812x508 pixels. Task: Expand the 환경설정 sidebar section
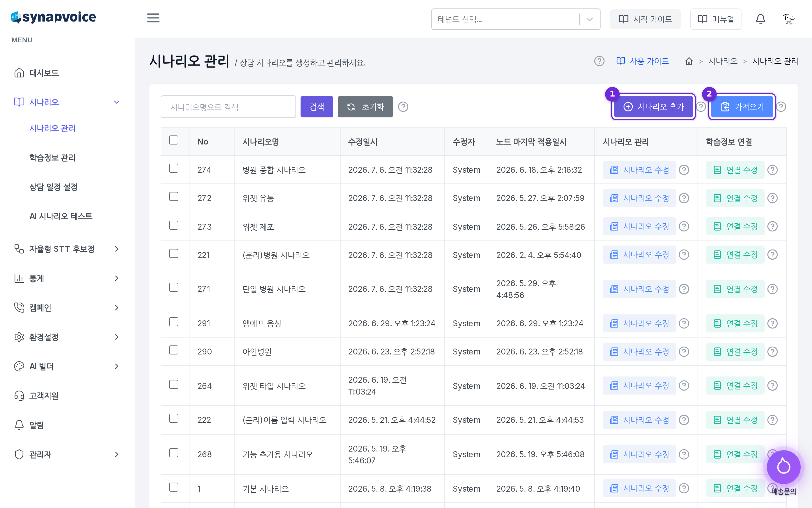click(117, 337)
